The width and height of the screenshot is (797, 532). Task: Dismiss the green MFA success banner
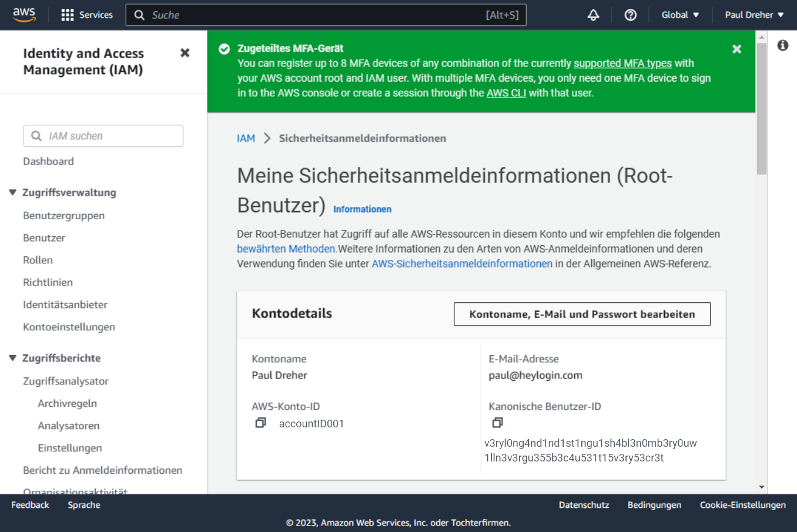tap(736, 49)
